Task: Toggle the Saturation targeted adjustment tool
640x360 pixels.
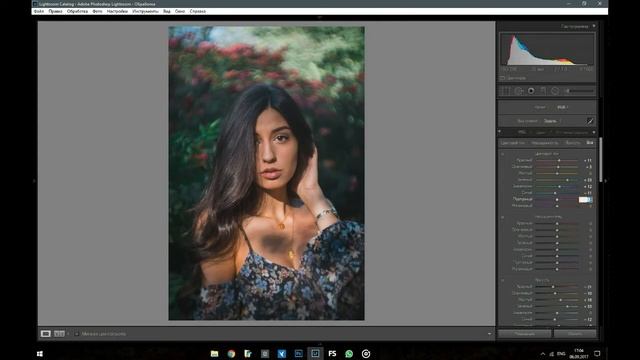Action: point(502,217)
